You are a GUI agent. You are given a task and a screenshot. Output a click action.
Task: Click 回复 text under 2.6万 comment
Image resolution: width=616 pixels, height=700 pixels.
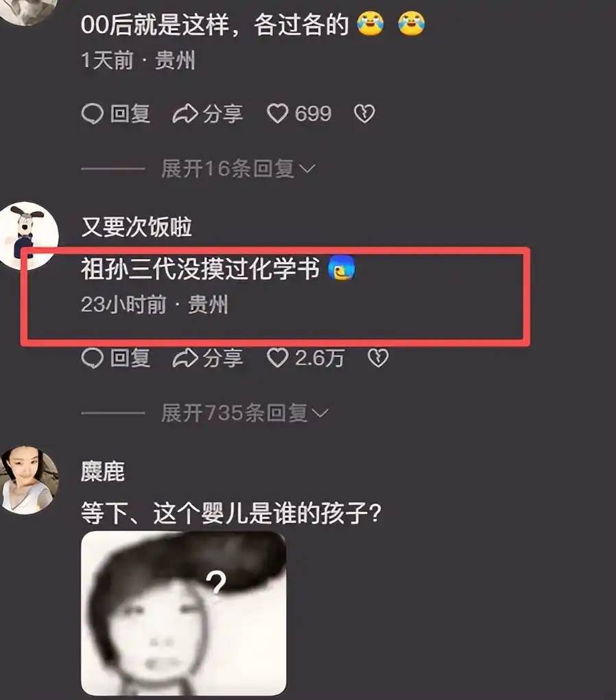pyautogui.click(x=130, y=358)
